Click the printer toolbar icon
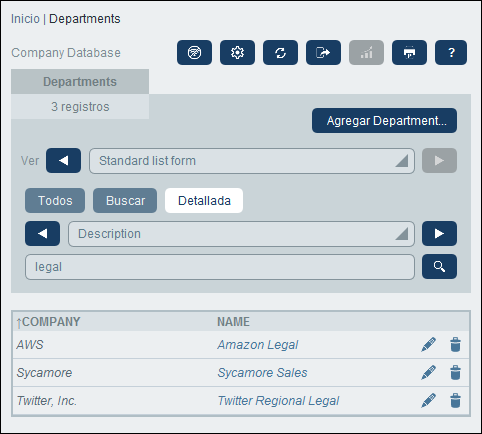 [x=409, y=53]
